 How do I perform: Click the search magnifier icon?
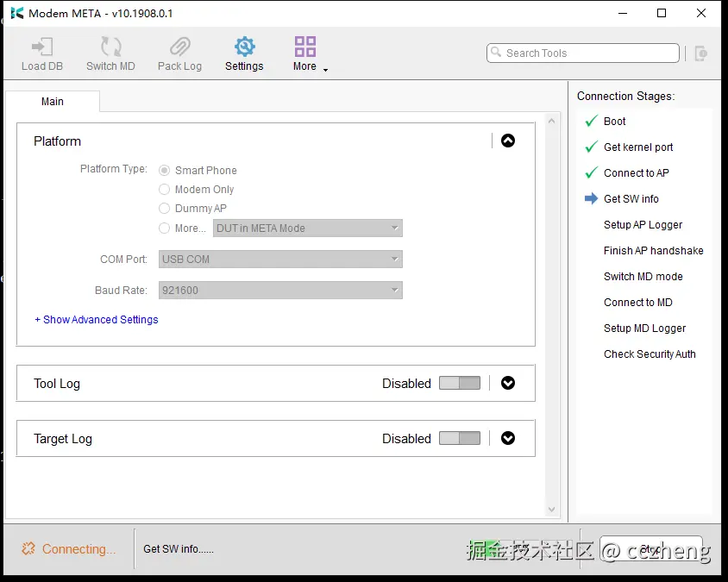coord(496,52)
